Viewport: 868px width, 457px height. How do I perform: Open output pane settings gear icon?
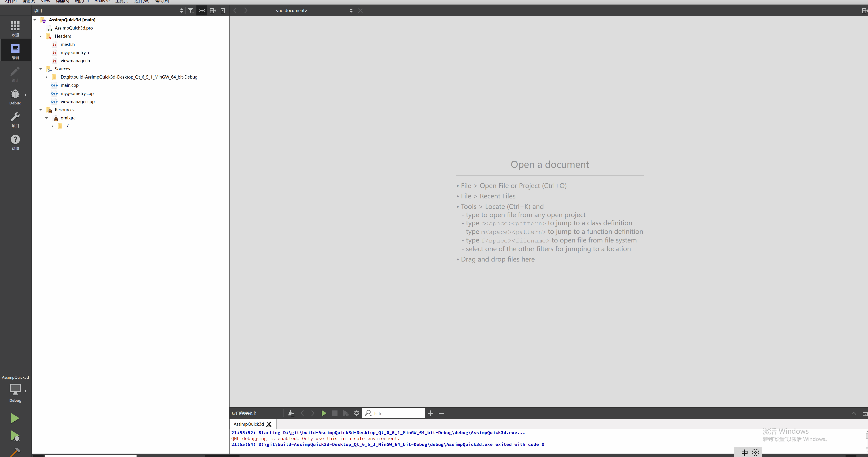pos(356,413)
